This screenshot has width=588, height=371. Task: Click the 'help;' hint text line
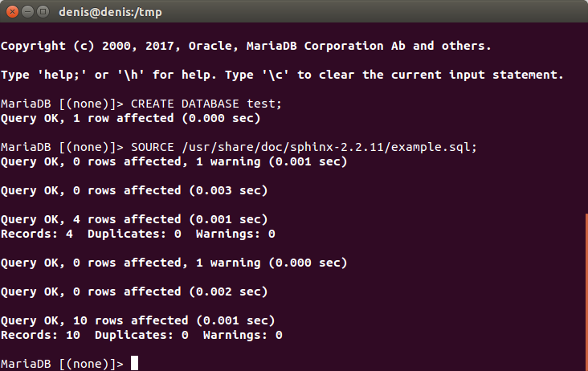(x=282, y=75)
